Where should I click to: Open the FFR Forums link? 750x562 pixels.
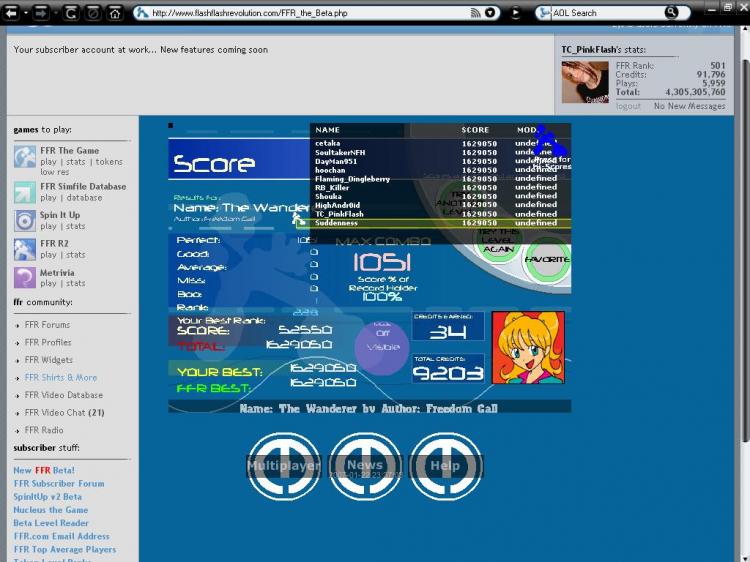coord(47,325)
